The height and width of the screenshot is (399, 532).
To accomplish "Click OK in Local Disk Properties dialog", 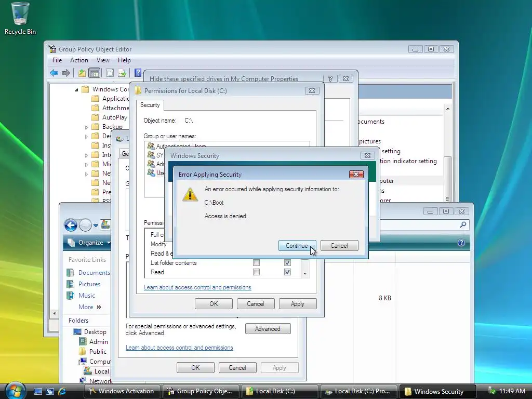I will 195,368.
